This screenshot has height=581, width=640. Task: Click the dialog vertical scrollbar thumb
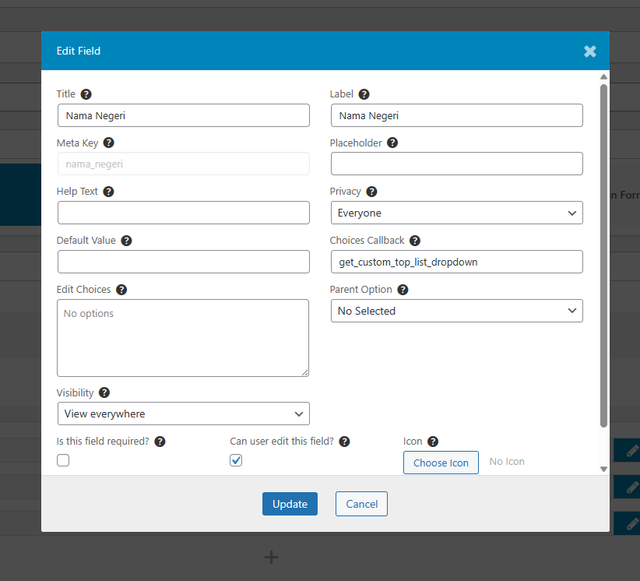(x=604, y=256)
